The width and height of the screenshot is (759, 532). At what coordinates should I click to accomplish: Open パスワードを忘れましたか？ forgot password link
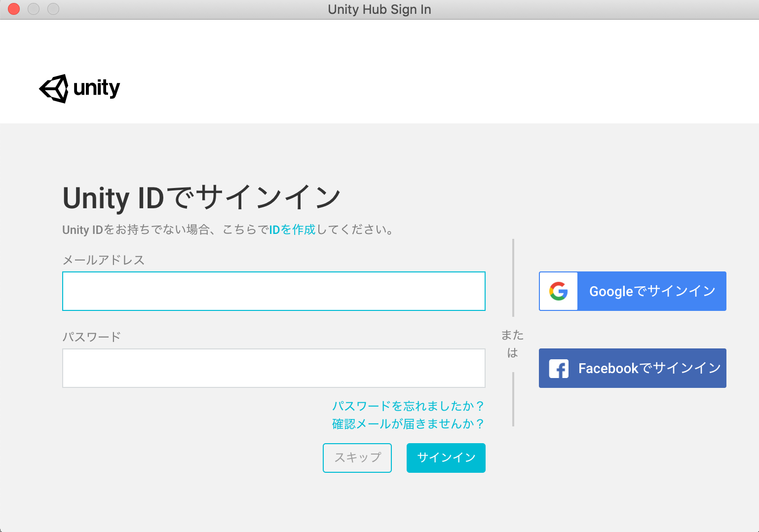pyautogui.click(x=408, y=406)
